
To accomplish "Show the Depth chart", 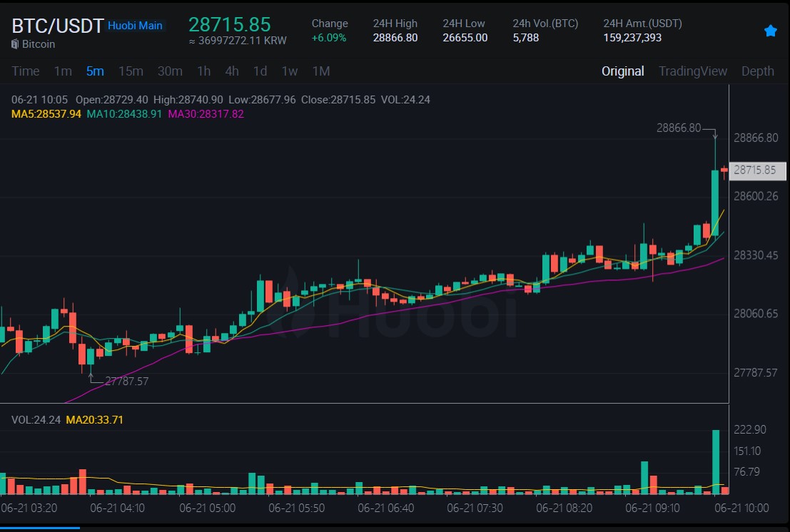I will coord(757,71).
